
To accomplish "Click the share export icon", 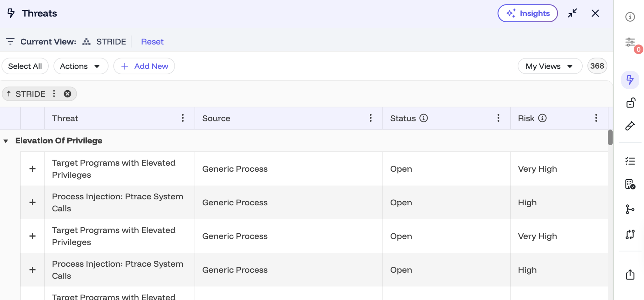I will tap(630, 275).
